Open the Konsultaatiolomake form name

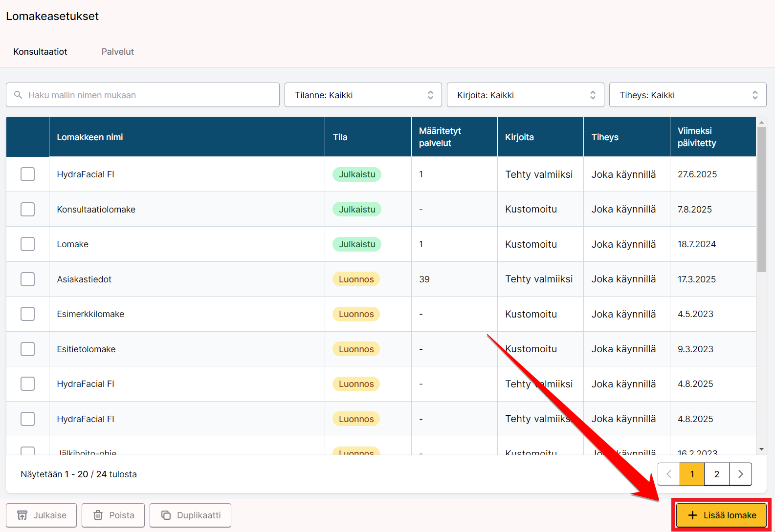click(96, 210)
